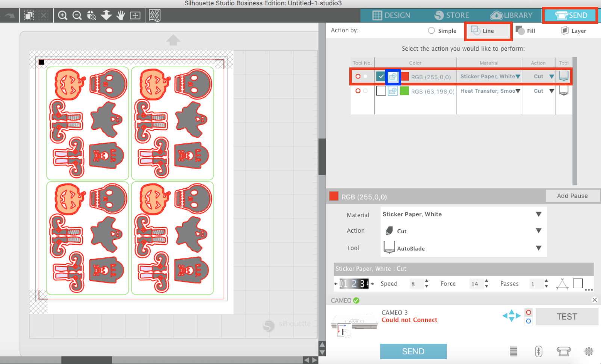The height and width of the screenshot is (364, 601).
Task: Close the CAMEO device panel
Action: pos(595,300)
